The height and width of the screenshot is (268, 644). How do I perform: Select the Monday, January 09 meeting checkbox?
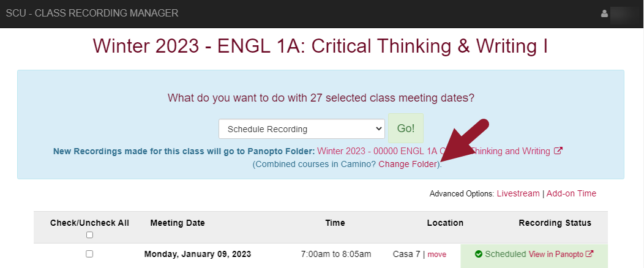[89, 254]
